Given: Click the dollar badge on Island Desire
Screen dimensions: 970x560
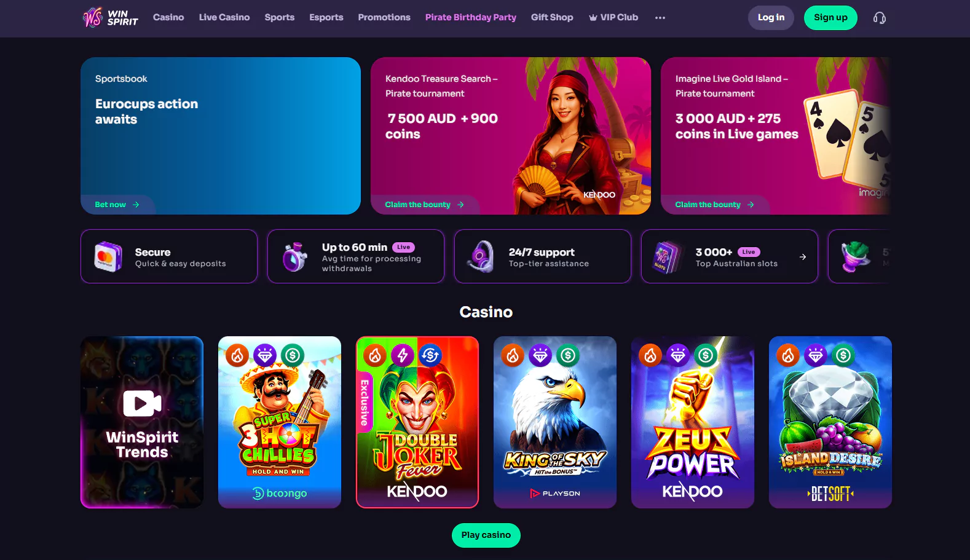Looking at the screenshot, I should (843, 355).
